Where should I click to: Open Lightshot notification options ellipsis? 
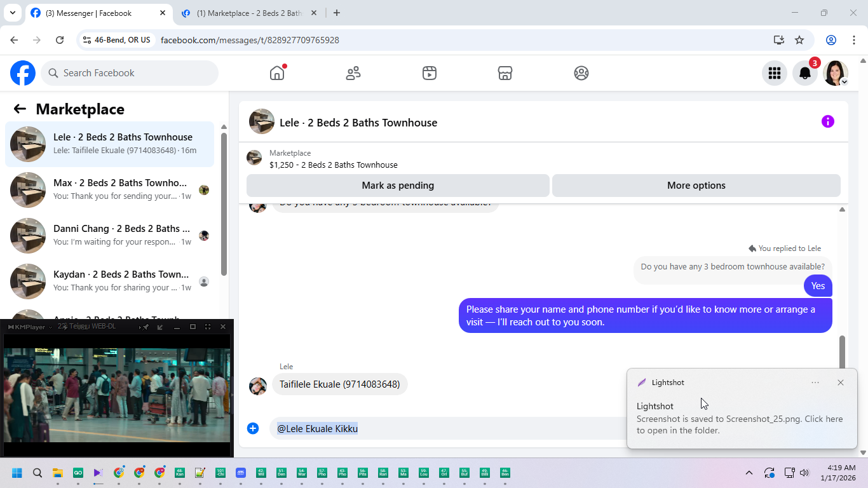815,383
